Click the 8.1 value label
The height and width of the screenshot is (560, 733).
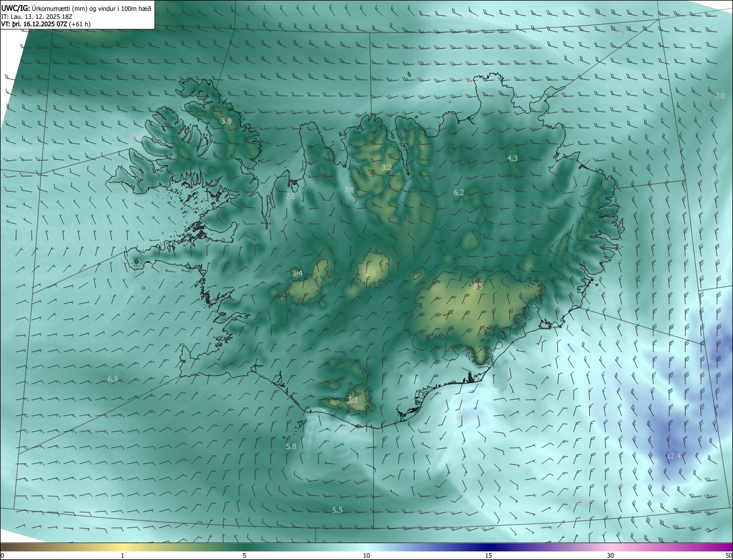point(622,34)
